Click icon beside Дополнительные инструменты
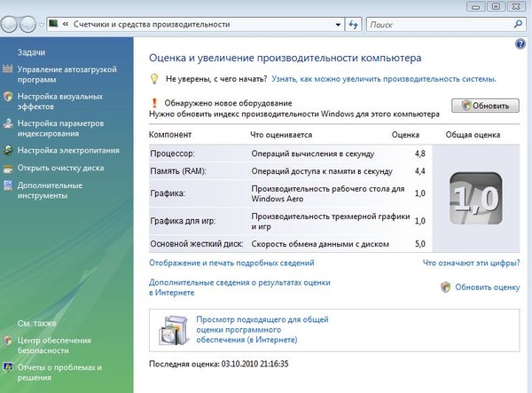The height and width of the screenshot is (393, 532). 8,185
